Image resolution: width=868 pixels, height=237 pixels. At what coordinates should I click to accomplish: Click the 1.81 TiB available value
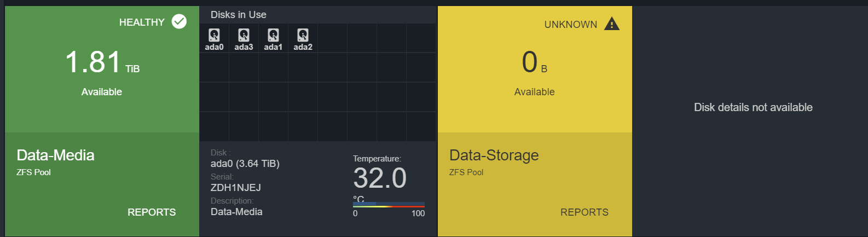tap(102, 62)
